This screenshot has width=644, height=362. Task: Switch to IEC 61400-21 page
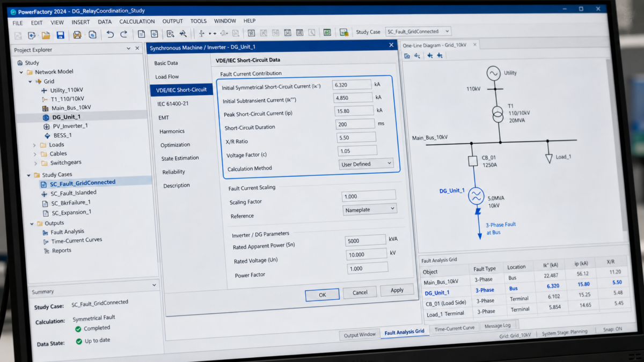pos(173,104)
